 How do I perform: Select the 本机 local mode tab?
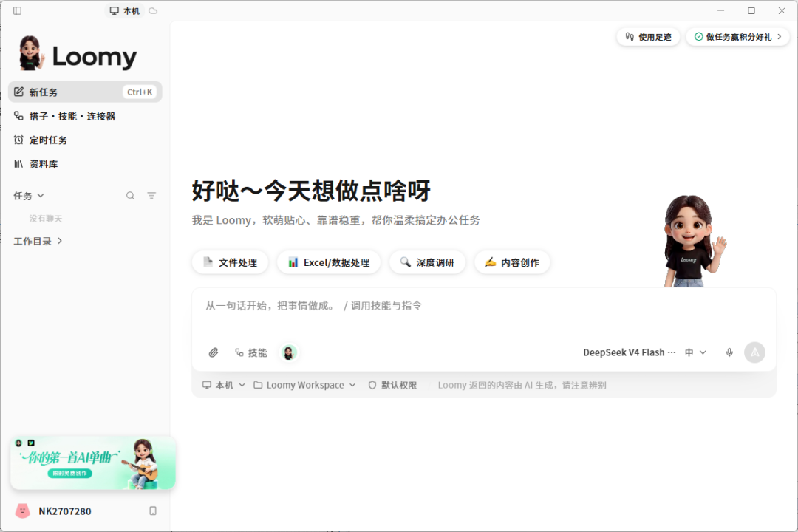[125, 10]
